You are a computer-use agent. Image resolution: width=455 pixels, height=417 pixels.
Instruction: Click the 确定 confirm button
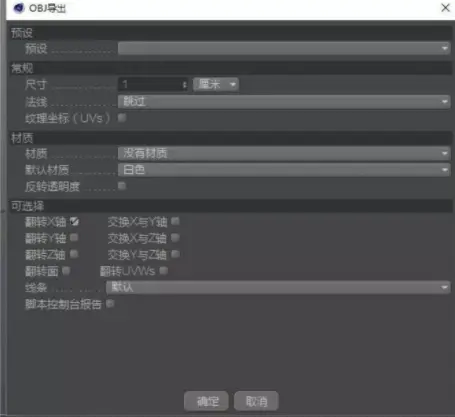[206, 401]
